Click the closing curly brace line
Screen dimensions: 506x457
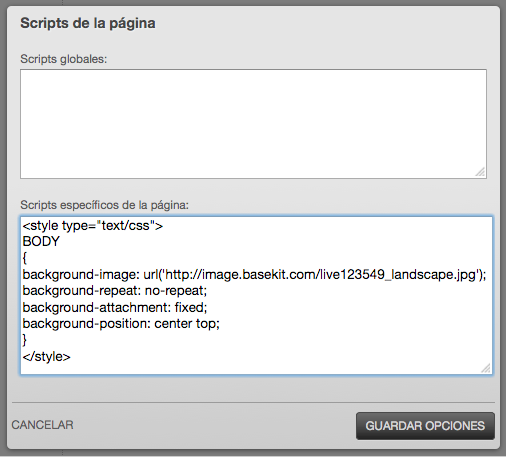point(25,340)
